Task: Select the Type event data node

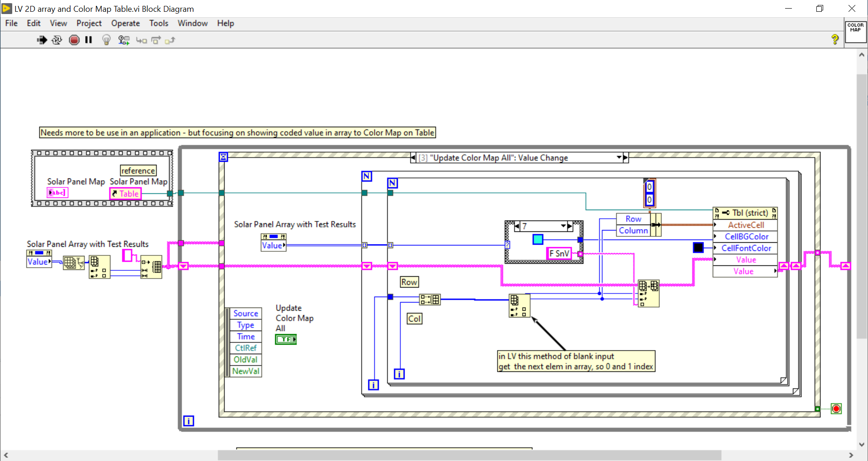Action: (245, 325)
